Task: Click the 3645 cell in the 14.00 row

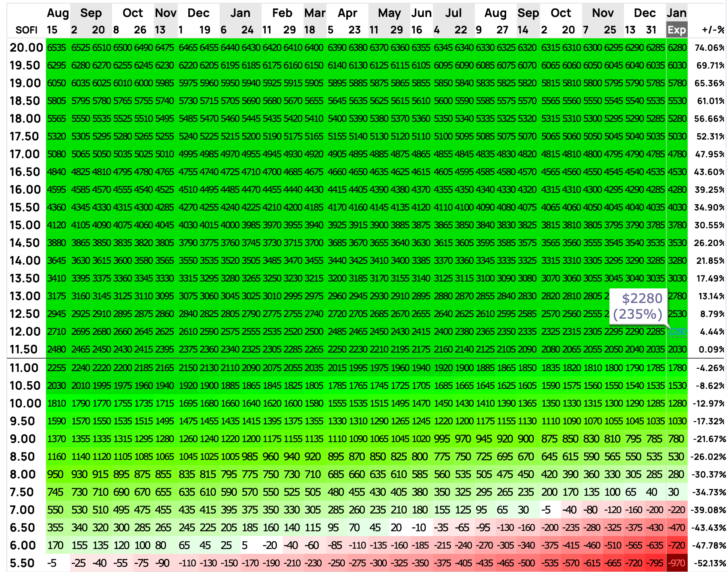Action: point(56,261)
